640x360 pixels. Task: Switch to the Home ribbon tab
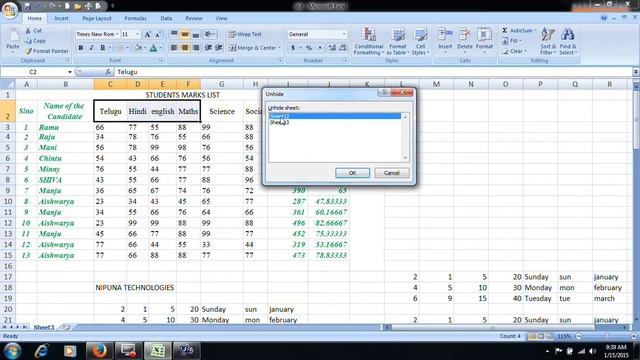34,18
